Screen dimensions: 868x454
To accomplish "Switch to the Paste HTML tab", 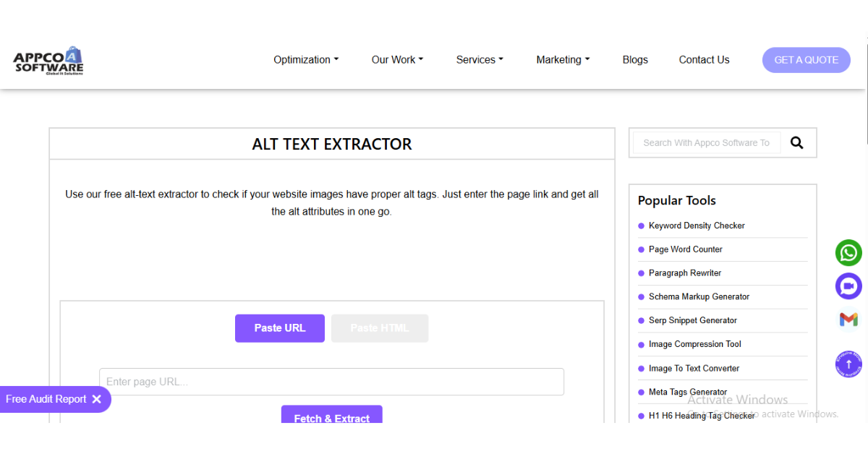I will tap(380, 328).
